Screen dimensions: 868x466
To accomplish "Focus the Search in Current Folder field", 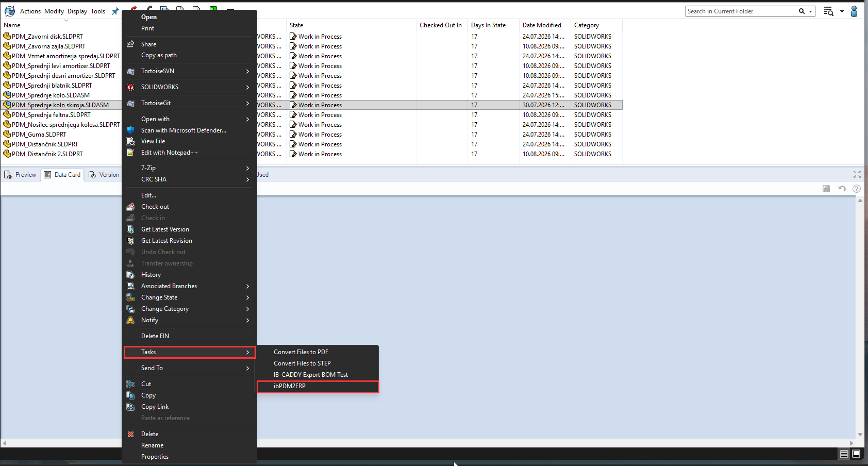I will click(742, 11).
